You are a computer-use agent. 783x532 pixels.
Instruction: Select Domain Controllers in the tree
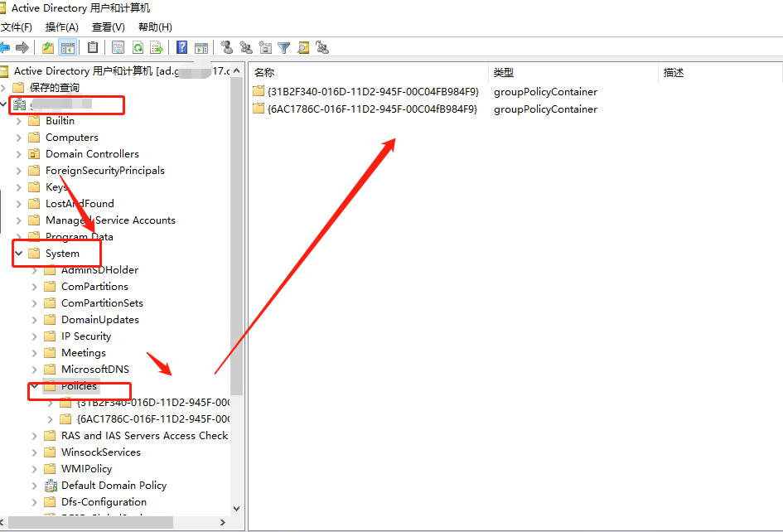tap(92, 154)
